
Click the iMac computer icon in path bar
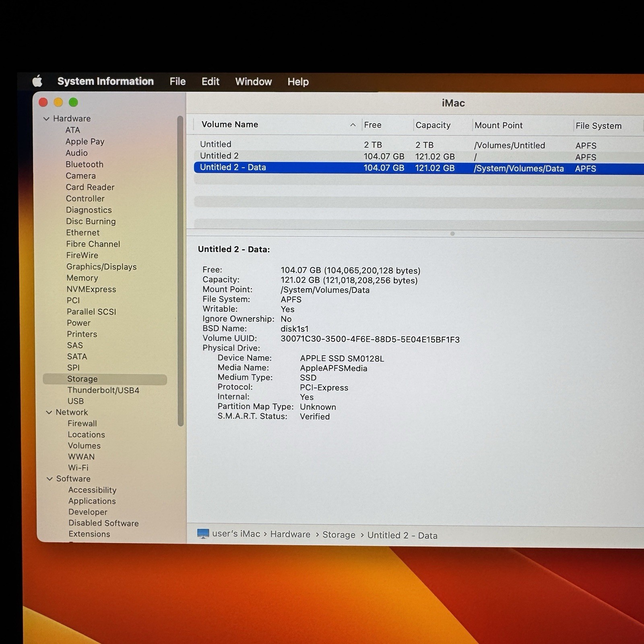[x=203, y=534]
